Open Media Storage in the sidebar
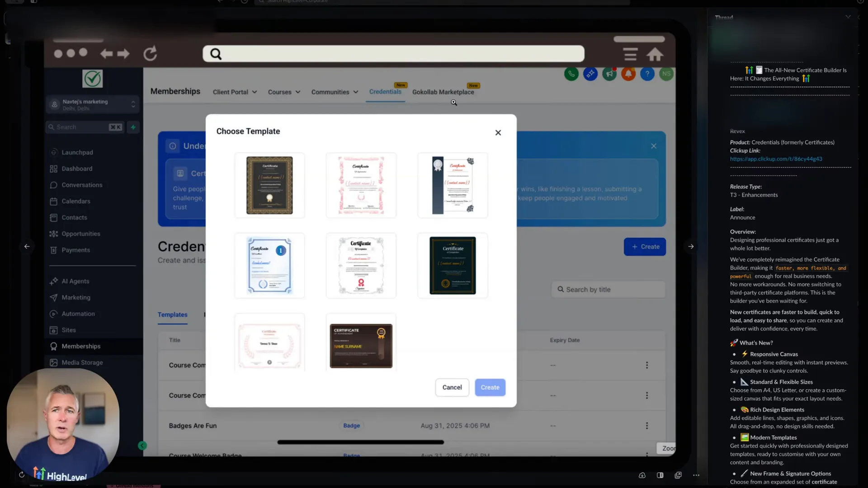This screenshot has width=868, height=488. click(x=82, y=362)
